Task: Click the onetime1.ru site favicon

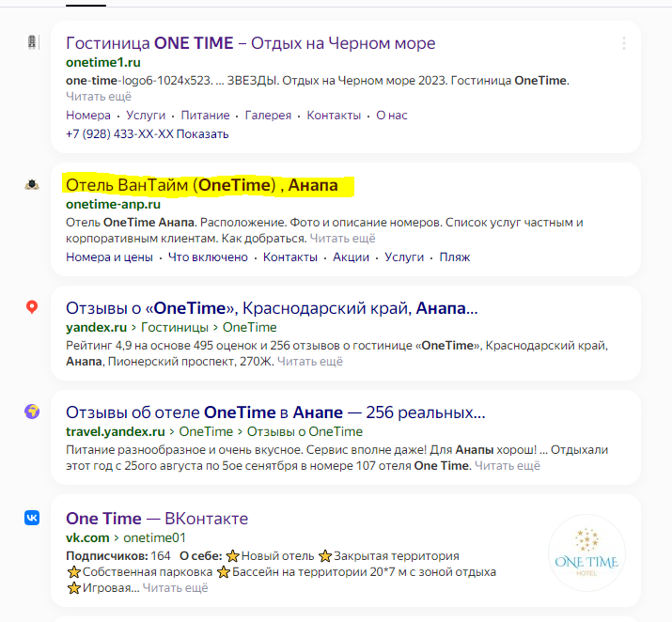Action: (32, 42)
